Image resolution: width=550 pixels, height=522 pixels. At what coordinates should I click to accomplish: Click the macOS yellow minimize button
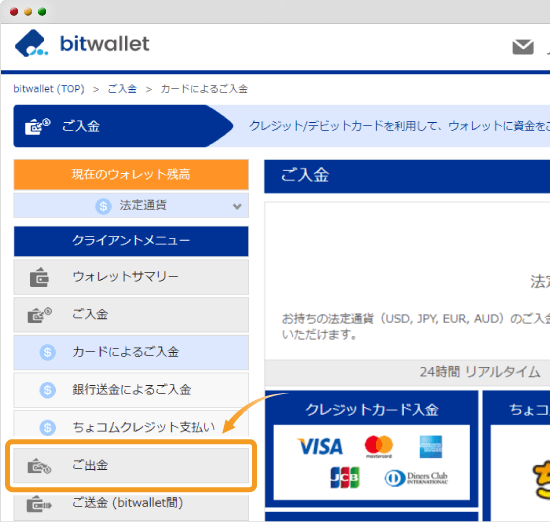click(28, 12)
